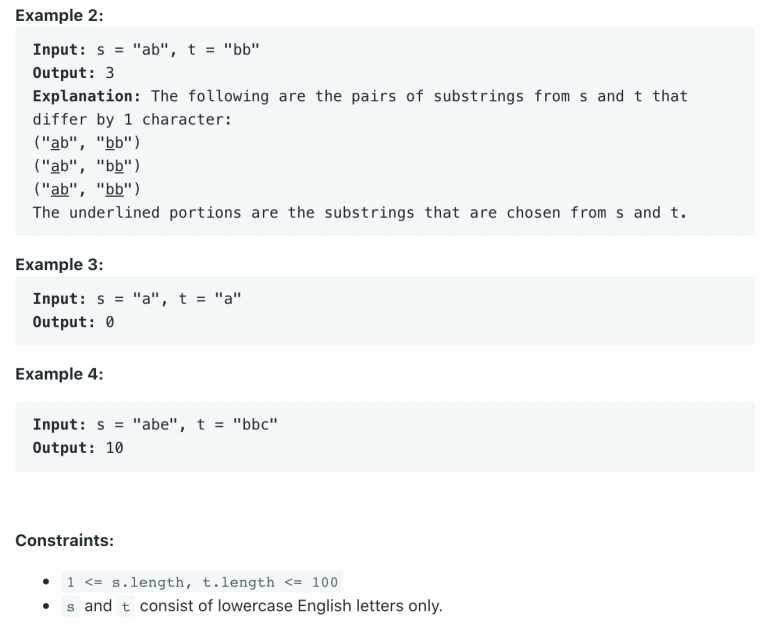Click the third ("ab", "bb") pair line
The image size is (768, 638).
87,189
